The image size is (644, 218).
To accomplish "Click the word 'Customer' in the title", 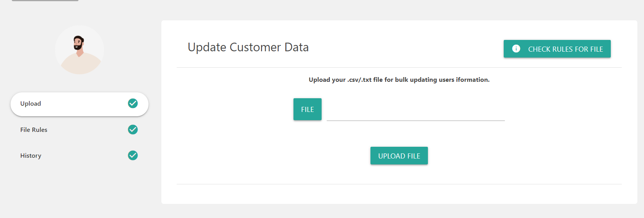I will pyautogui.click(x=255, y=47).
